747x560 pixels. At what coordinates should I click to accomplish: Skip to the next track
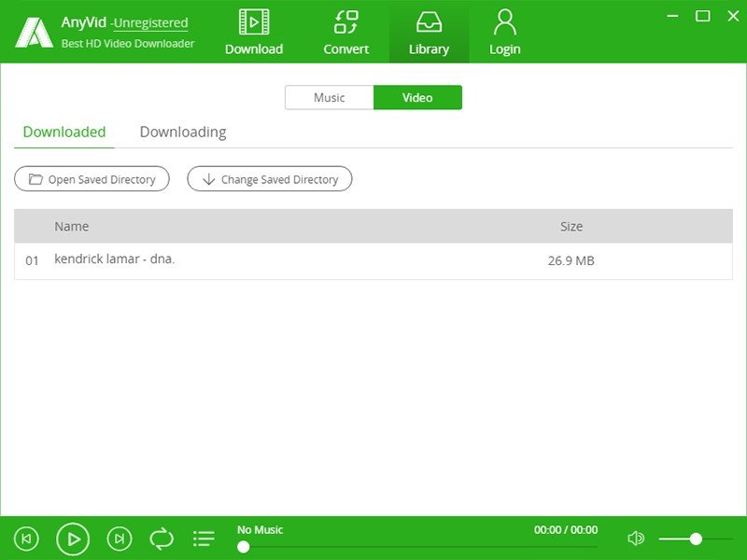(120, 539)
